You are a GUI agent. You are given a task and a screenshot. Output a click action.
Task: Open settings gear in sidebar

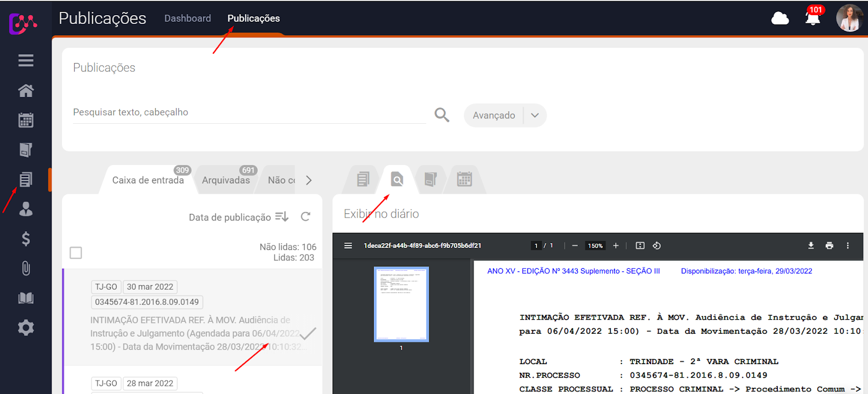[25, 327]
